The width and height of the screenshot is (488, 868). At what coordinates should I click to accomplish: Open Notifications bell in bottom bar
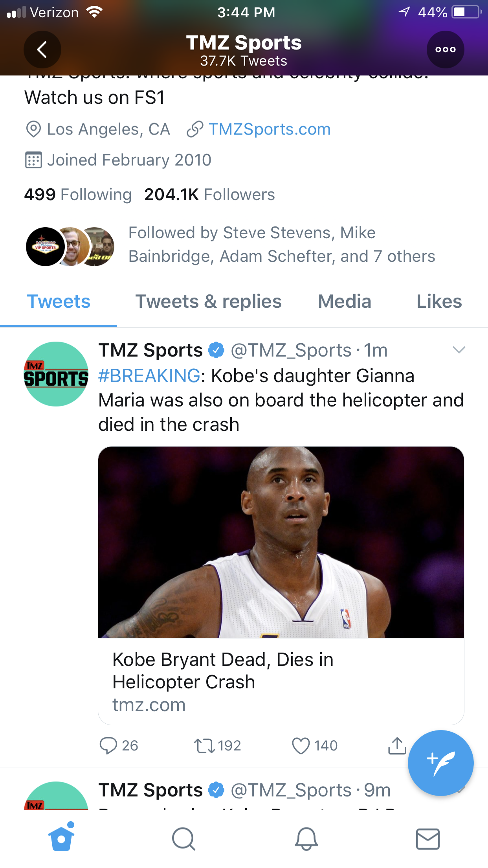pyautogui.click(x=306, y=839)
